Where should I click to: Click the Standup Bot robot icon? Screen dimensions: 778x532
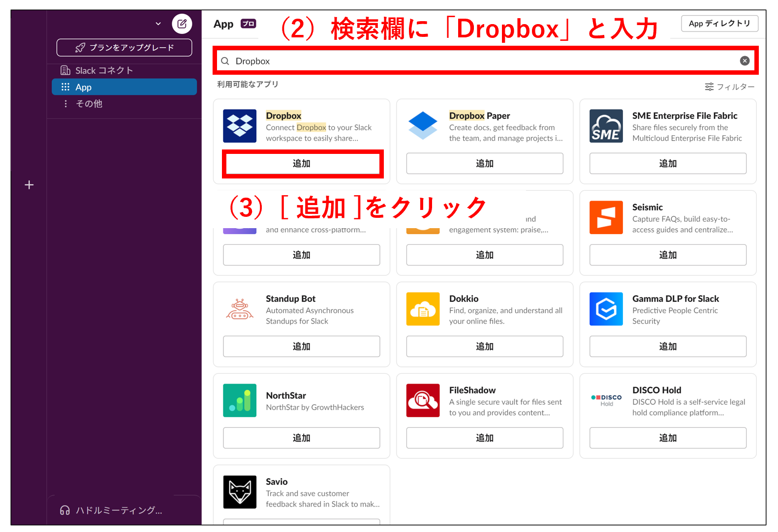point(240,309)
